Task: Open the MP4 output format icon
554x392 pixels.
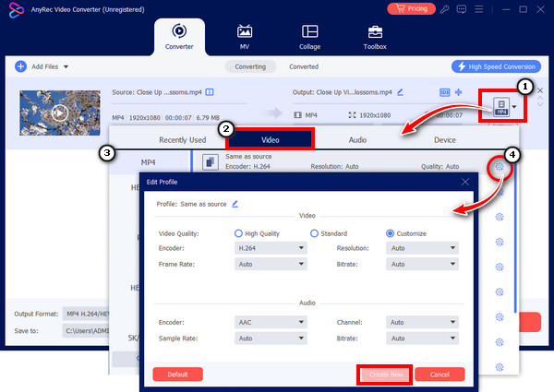Action: pos(501,107)
